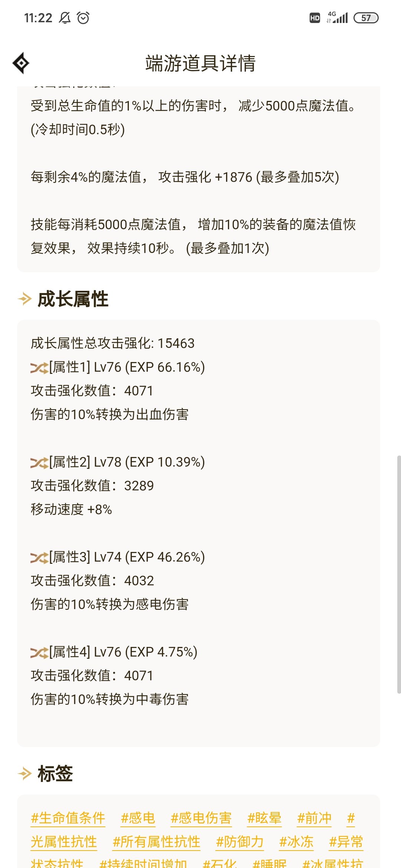Tap shuffle icon beside 属性2 Lv78
Image resolution: width=401 pixels, height=868 pixels.
coord(39,463)
